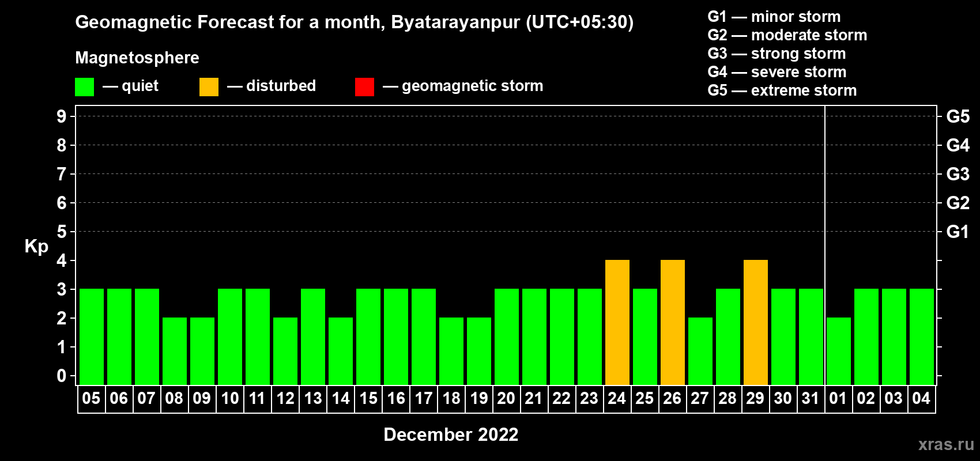Select the orange bar for day 29

(x=755, y=323)
